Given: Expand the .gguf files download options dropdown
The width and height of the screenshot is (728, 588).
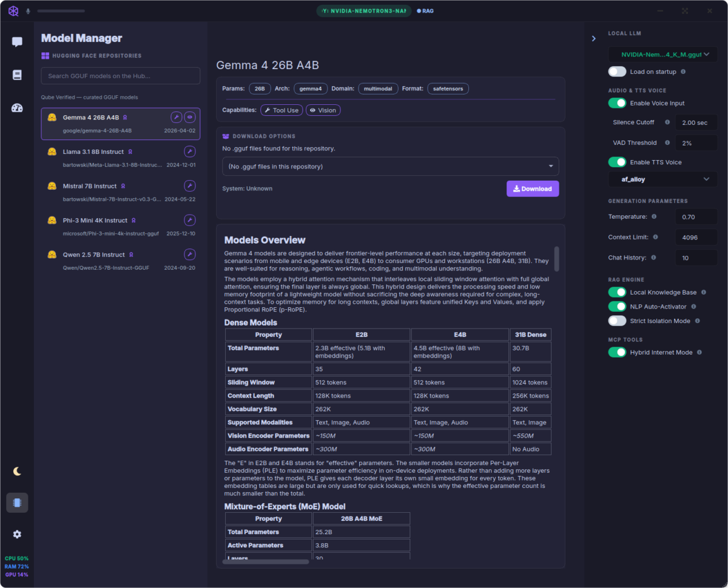Looking at the screenshot, I should click(x=391, y=166).
